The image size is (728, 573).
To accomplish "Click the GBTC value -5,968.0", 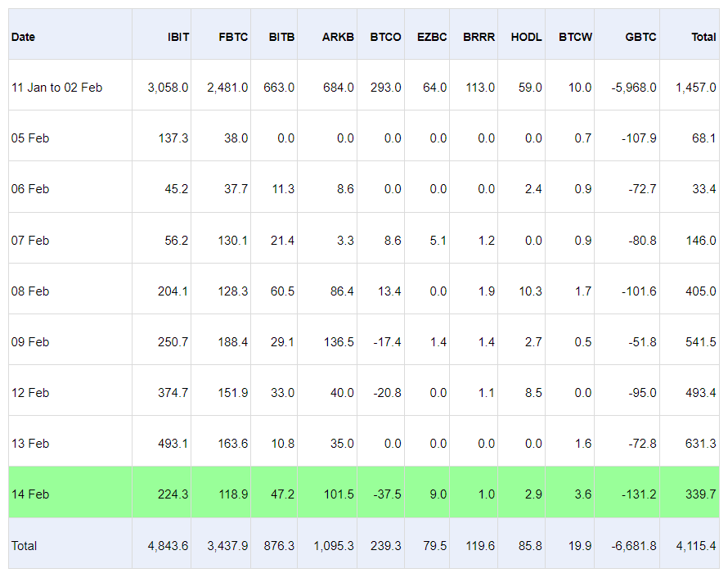I will pyautogui.click(x=634, y=88).
